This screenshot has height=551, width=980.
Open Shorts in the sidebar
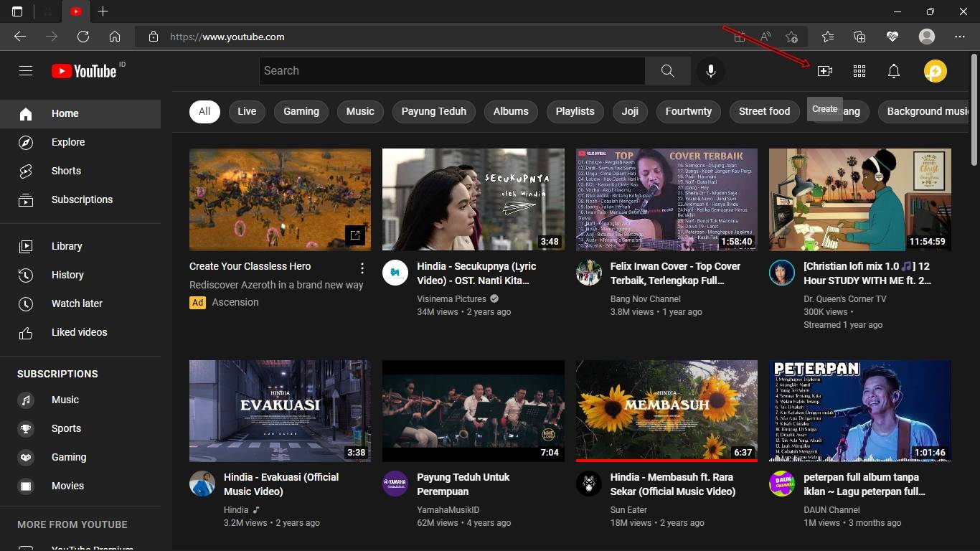[80, 171]
